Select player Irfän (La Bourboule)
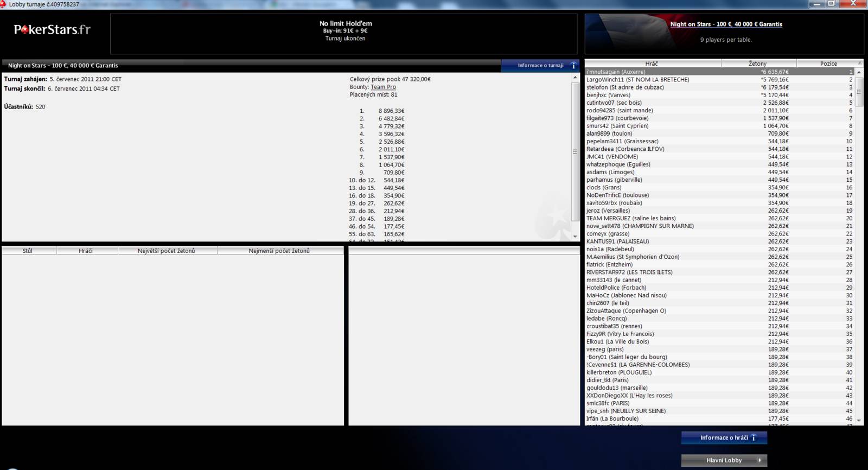 [x=720, y=418]
